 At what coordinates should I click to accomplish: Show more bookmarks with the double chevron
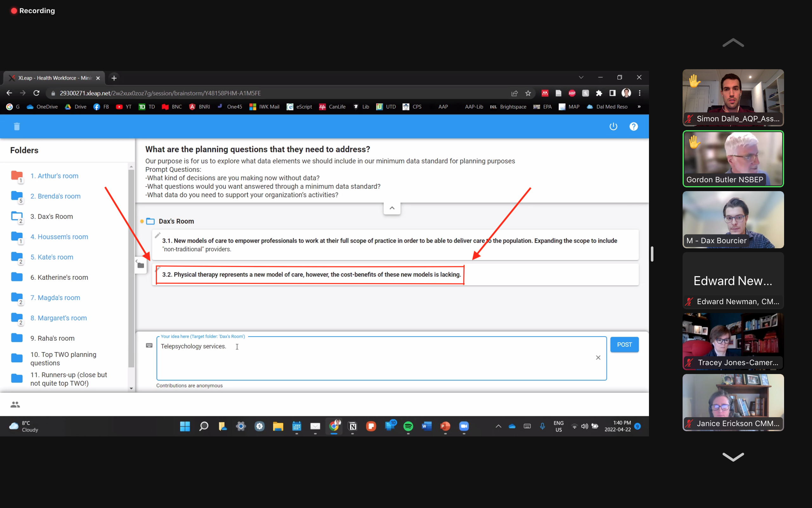tap(639, 106)
